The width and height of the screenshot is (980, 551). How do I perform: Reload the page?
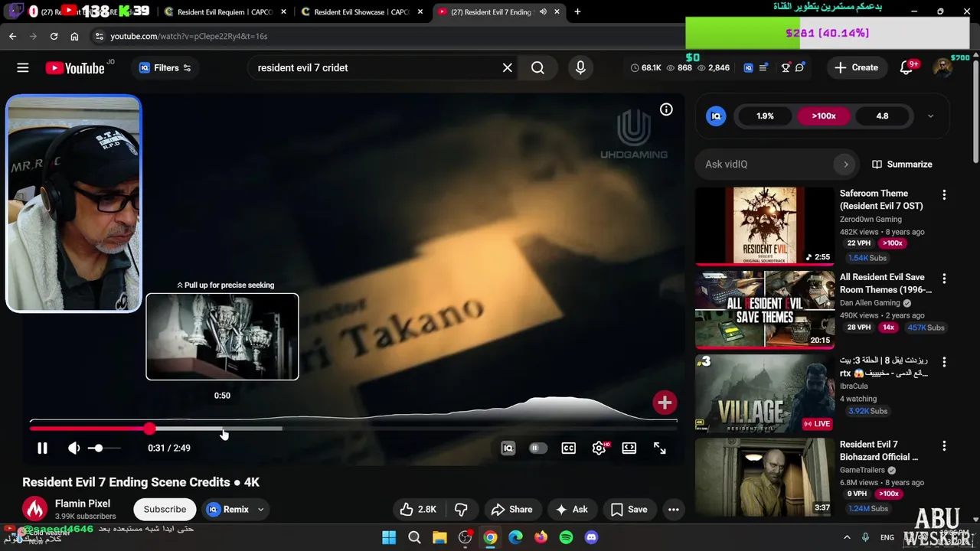coord(54,36)
